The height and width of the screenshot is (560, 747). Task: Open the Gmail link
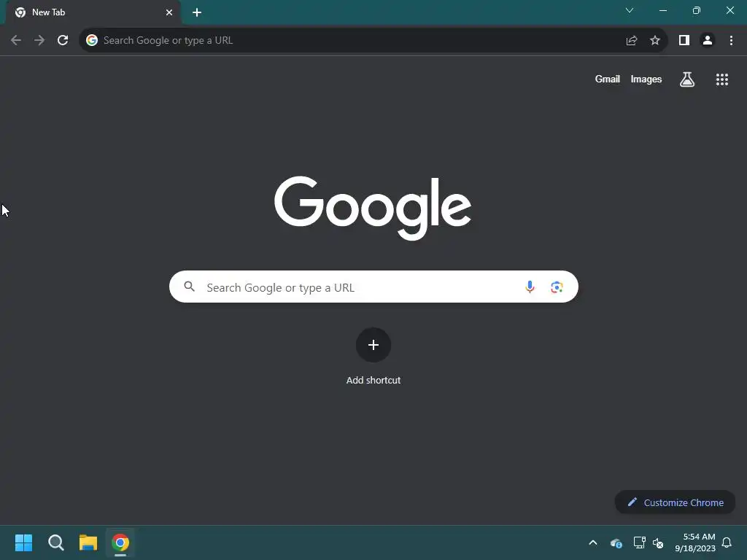[x=608, y=79]
